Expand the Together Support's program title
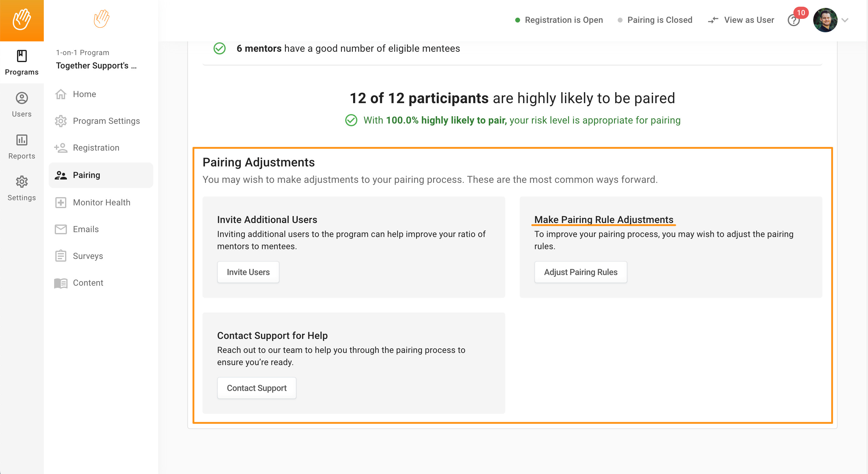The width and height of the screenshot is (868, 474). [96, 65]
